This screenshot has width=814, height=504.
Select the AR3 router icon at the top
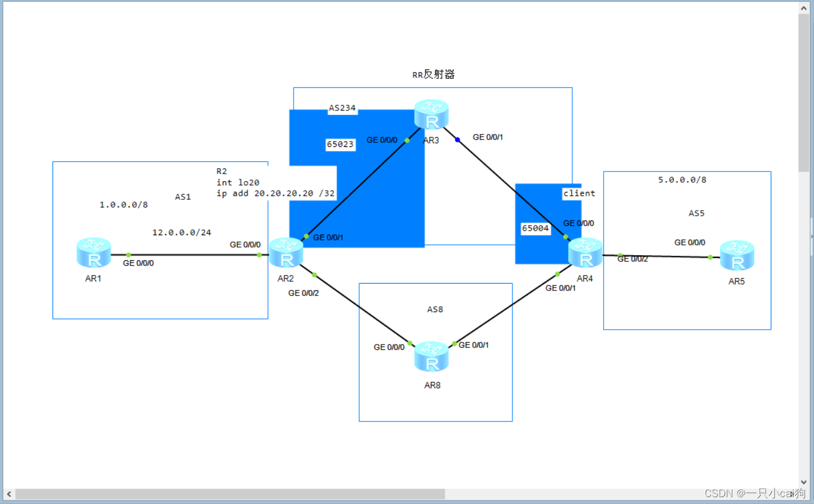(x=431, y=114)
